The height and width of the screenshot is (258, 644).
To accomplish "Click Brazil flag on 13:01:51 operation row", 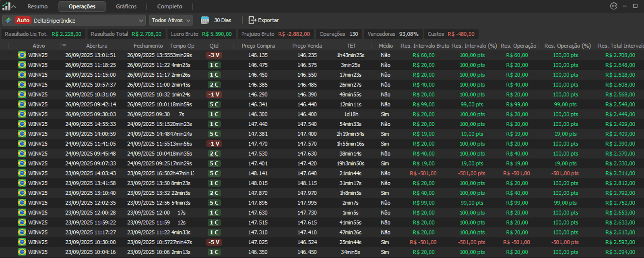I will (22, 55).
